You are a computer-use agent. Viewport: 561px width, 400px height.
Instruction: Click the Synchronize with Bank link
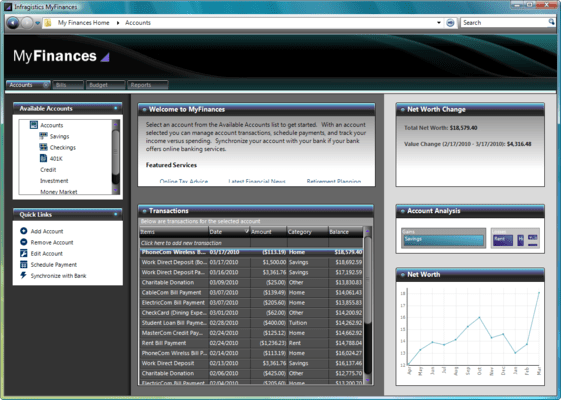(58, 275)
